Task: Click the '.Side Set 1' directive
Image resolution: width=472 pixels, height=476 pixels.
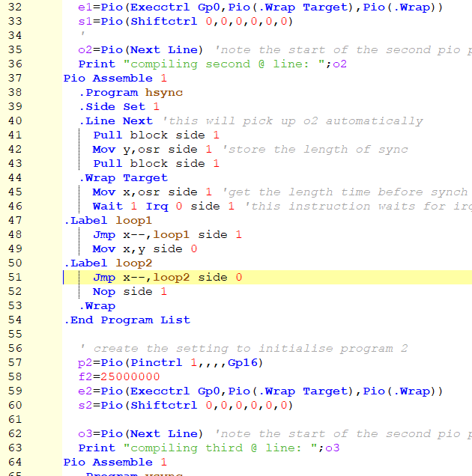Action: coord(119,107)
